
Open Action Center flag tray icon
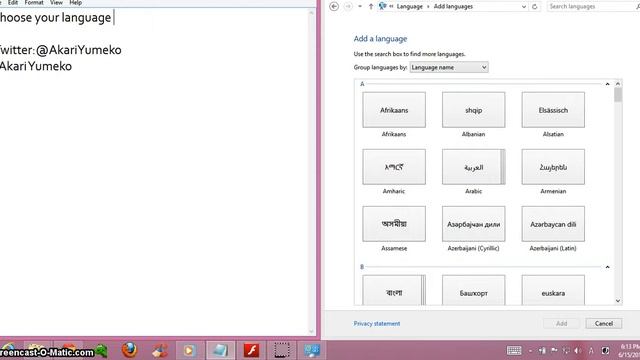click(554, 351)
